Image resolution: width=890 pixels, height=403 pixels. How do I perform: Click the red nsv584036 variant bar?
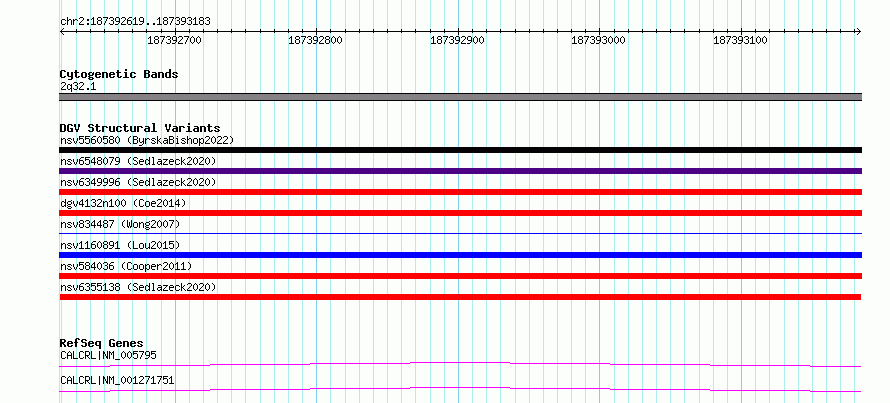(460, 276)
